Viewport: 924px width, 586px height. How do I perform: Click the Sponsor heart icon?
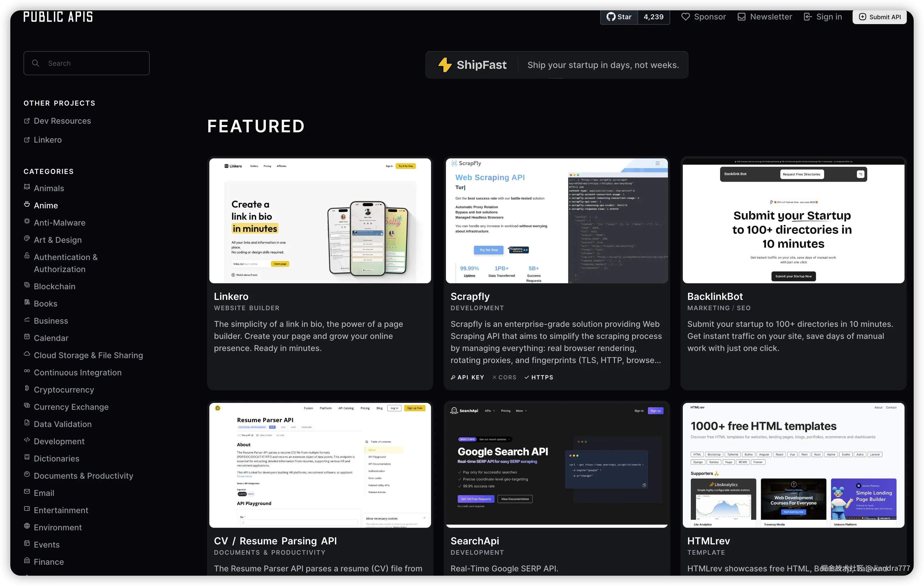click(685, 17)
